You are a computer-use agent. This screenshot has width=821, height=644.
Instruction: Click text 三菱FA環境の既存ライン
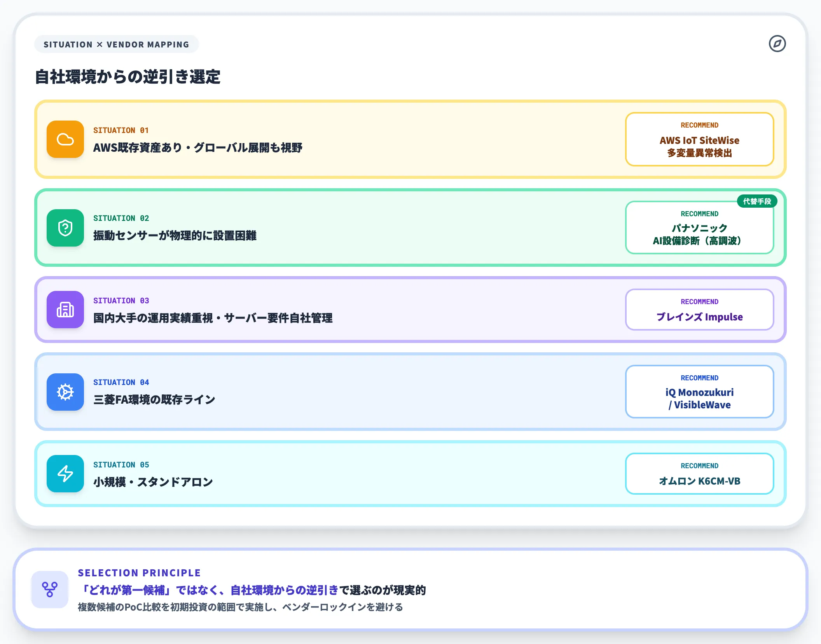point(154,400)
